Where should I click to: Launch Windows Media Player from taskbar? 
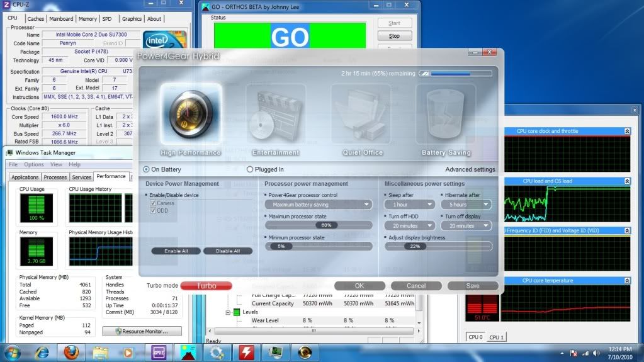tap(129, 353)
